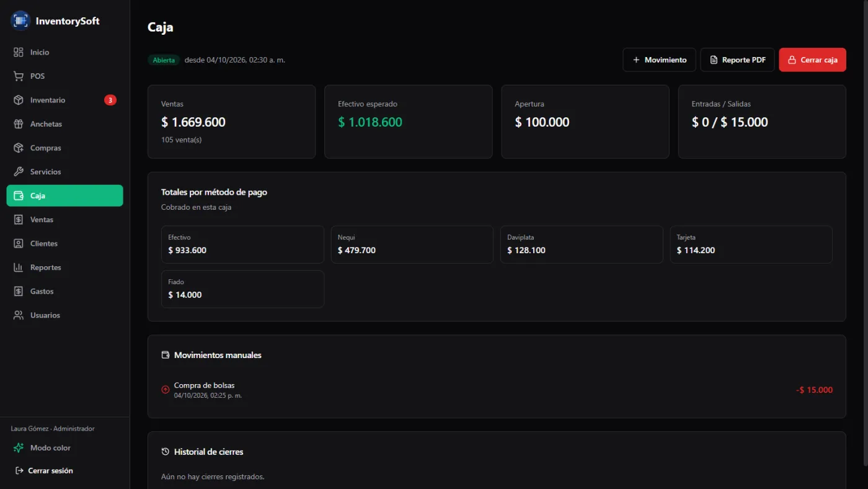Image resolution: width=868 pixels, height=489 pixels.
Task: Click the lock icon on Cerrar caja
Action: point(792,60)
